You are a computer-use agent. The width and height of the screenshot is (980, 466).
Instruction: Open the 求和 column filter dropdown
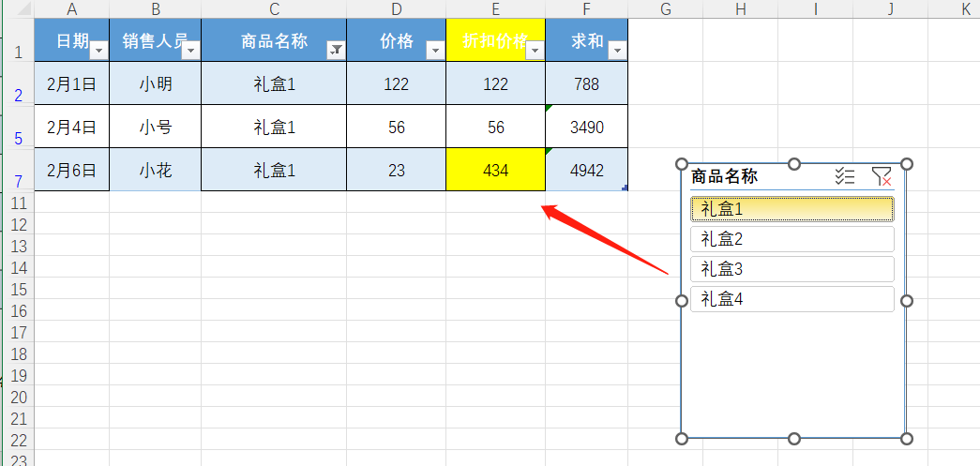tap(617, 52)
